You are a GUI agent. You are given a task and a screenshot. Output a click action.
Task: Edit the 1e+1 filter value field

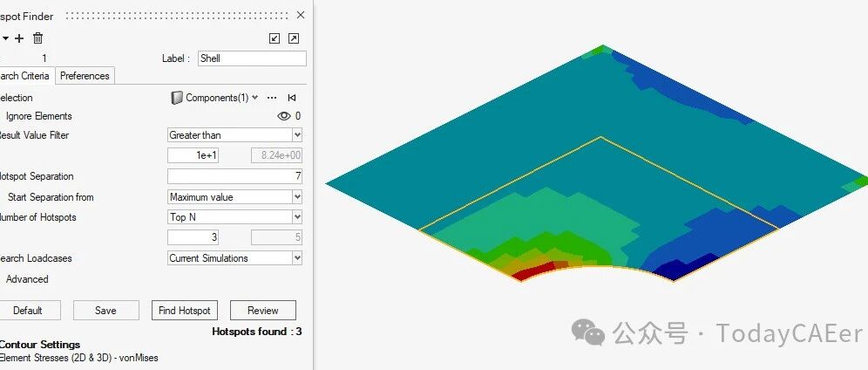click(193, 155)
